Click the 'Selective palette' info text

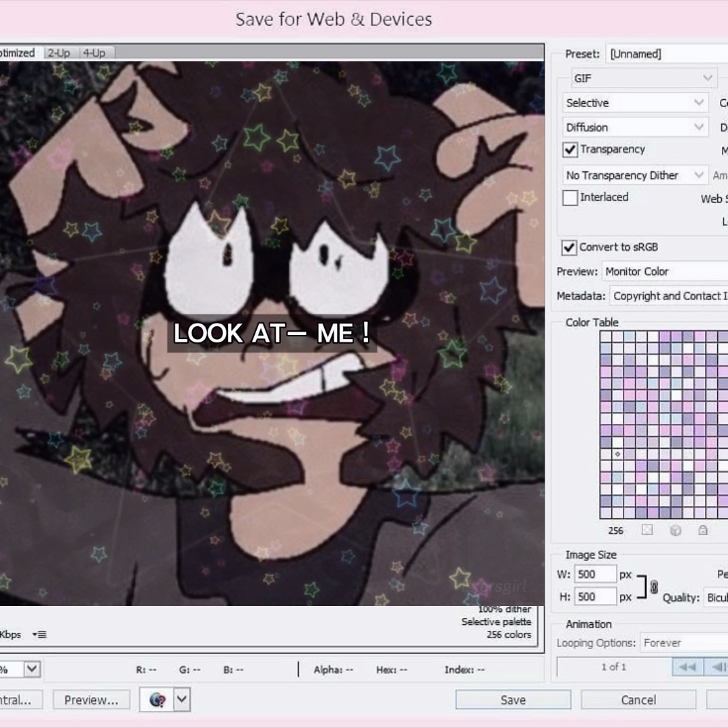pos(496,621)
